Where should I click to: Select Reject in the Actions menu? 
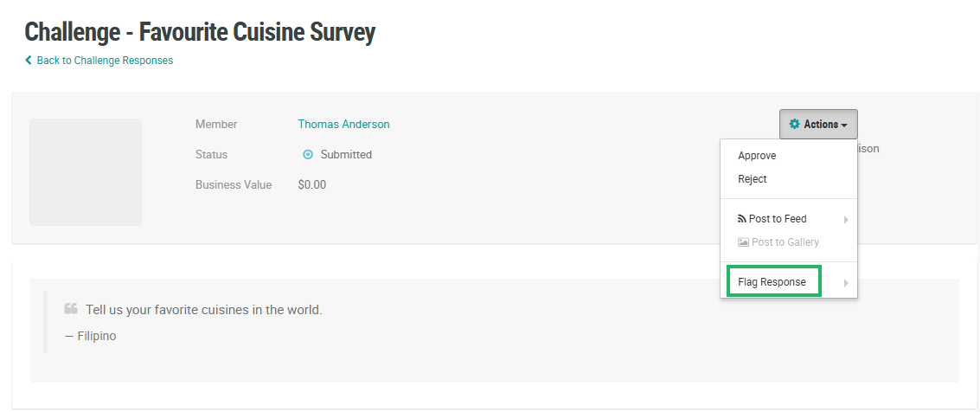click(x=753, y=179)
